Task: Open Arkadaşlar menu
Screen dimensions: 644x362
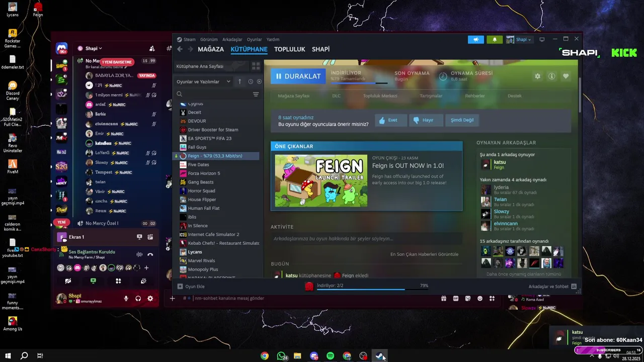Action: click(232, 39)
